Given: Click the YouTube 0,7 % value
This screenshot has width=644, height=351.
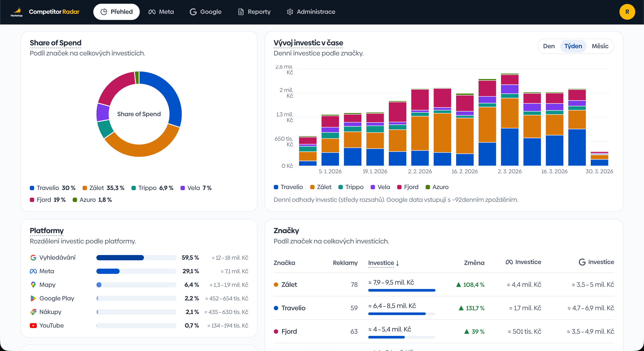Looking at the screenshot, I should 192,326.
